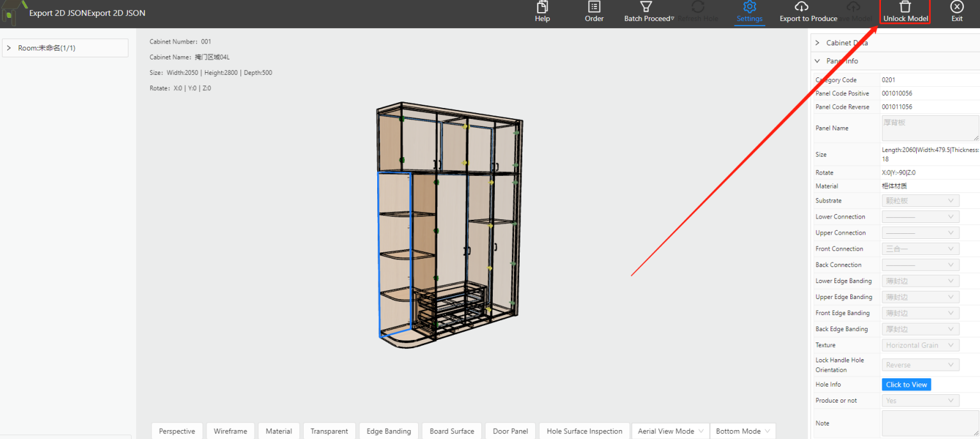This screenshot has height=439, width=980.
Task: Click the Unlock Model trash icon
Action: [x=905, y=7]
